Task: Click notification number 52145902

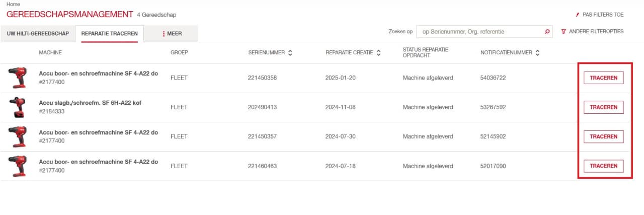Action: coord(493,136)
